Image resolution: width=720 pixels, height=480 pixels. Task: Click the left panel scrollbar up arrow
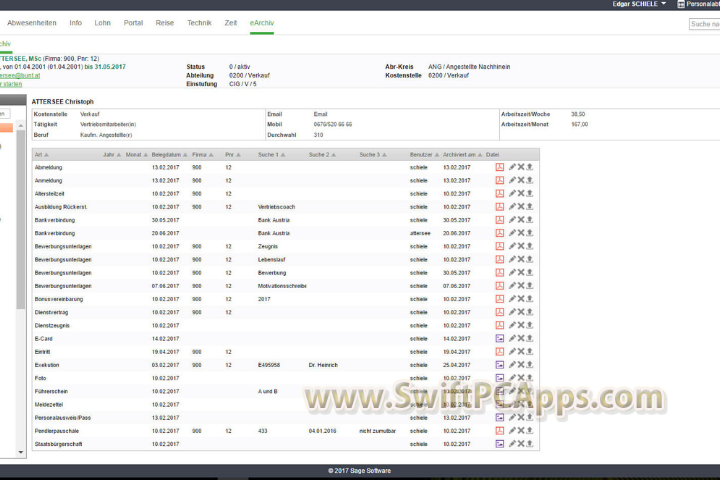coord(21,126)
